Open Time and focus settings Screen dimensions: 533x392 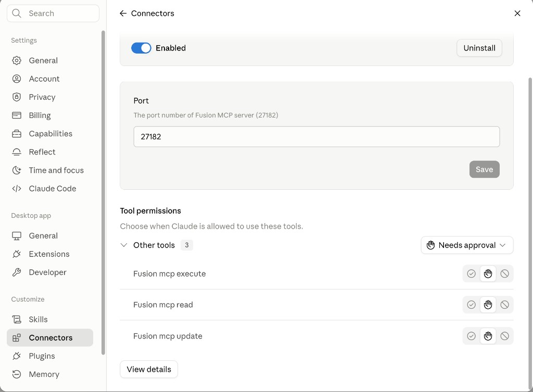coord(49,171)
